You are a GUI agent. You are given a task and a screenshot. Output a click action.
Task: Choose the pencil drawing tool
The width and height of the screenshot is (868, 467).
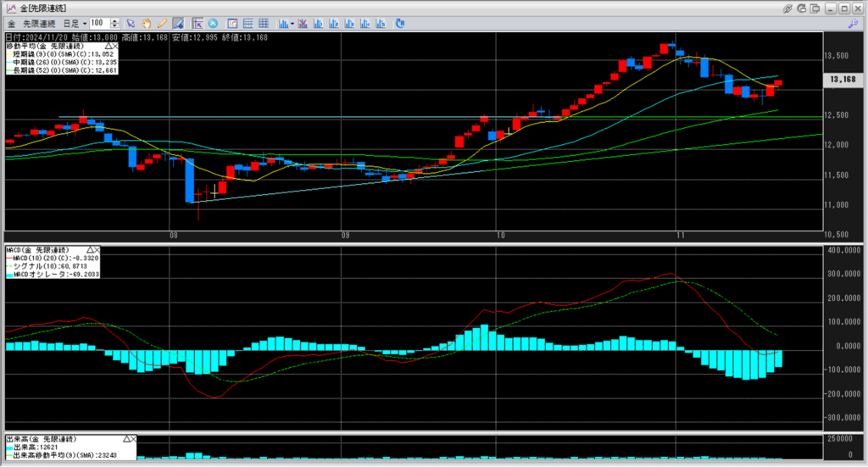pos(162,23)
